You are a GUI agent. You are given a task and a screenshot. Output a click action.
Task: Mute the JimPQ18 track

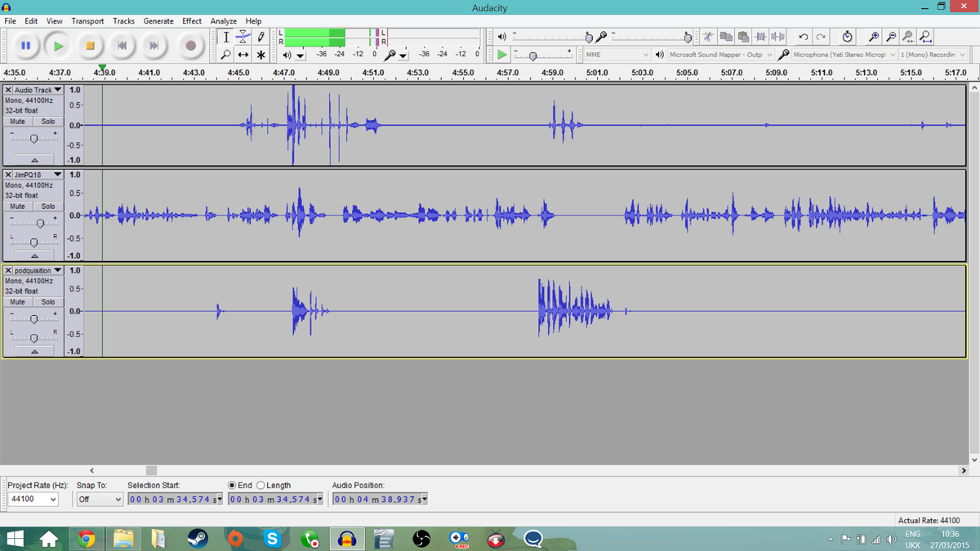(x=17, y=207)
